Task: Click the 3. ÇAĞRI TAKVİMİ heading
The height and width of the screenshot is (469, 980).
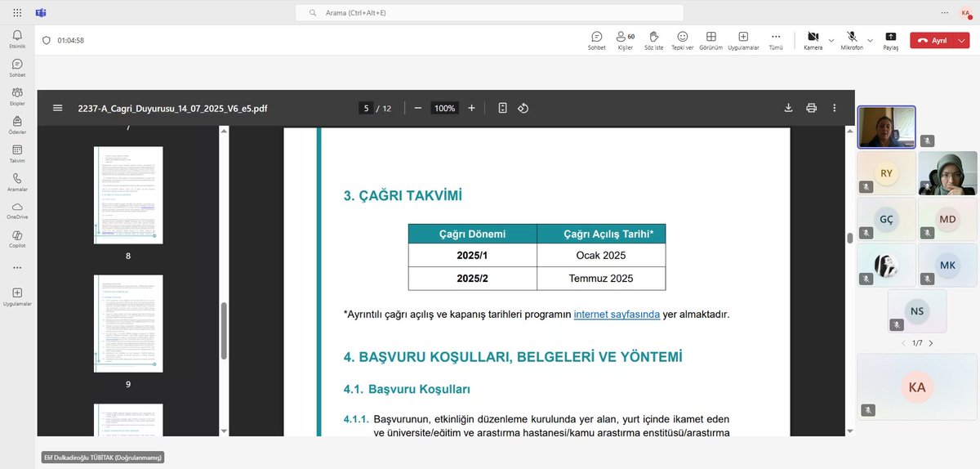Action: click(403, 195)
